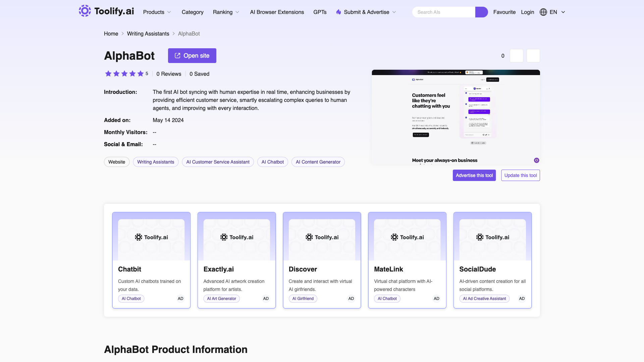Select AI Chatbot tag on Chatbit card
The width and height of the screenshot is (644, 362).
click(x=131, y=299)
